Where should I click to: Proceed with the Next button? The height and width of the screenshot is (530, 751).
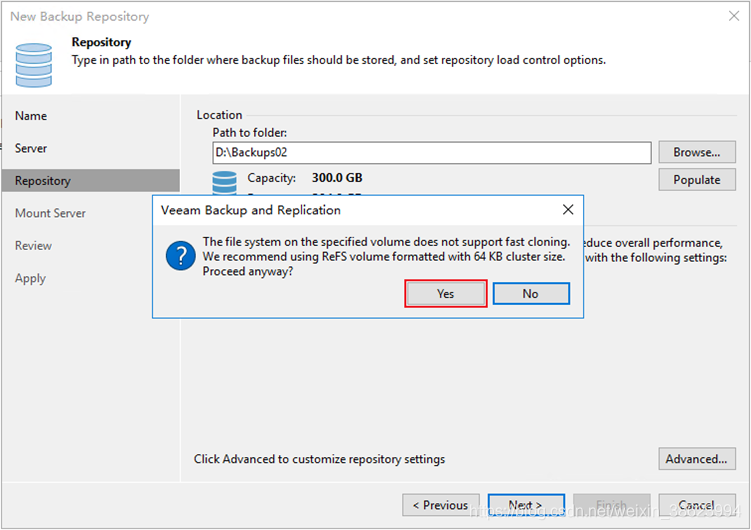[x=526, y=505]
